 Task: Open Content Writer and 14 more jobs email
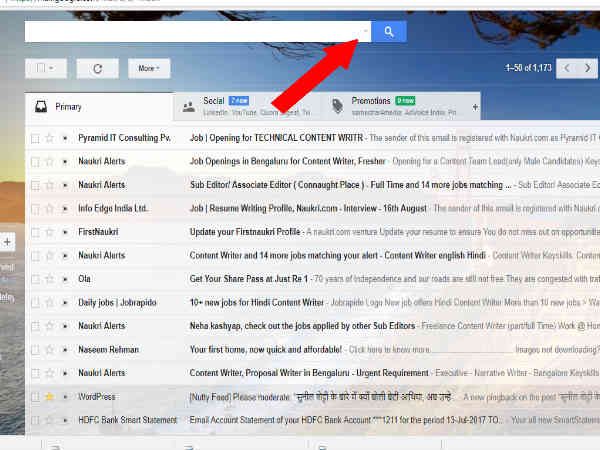(x=338, y=255)
